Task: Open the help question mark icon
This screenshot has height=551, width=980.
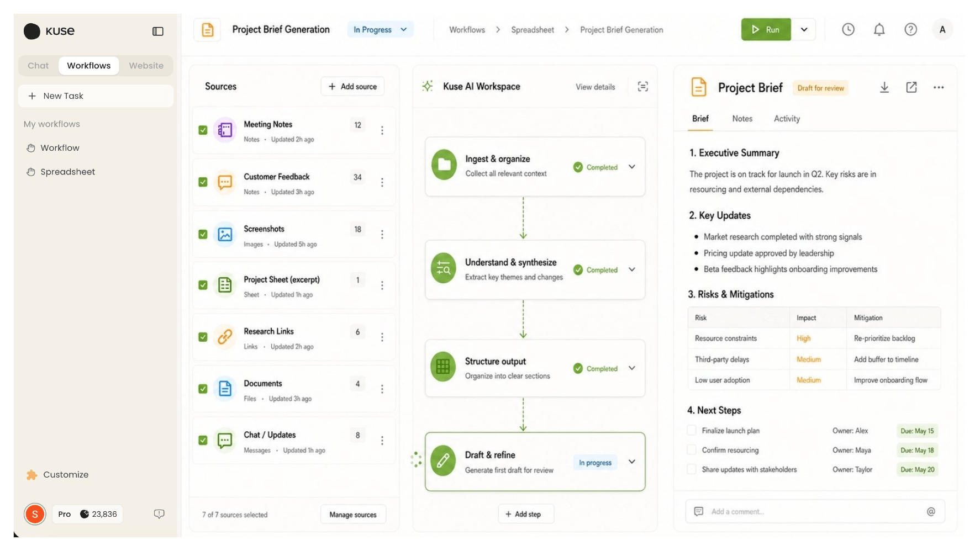Action: point(910,30)
